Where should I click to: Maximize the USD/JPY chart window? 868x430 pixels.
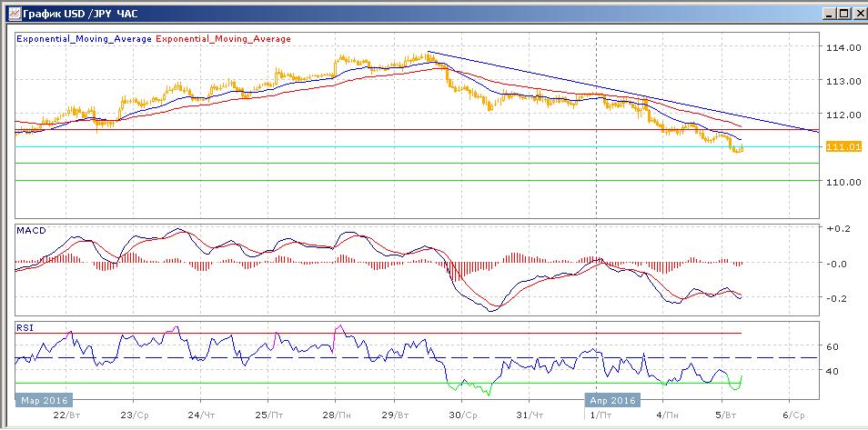(843, 14)
